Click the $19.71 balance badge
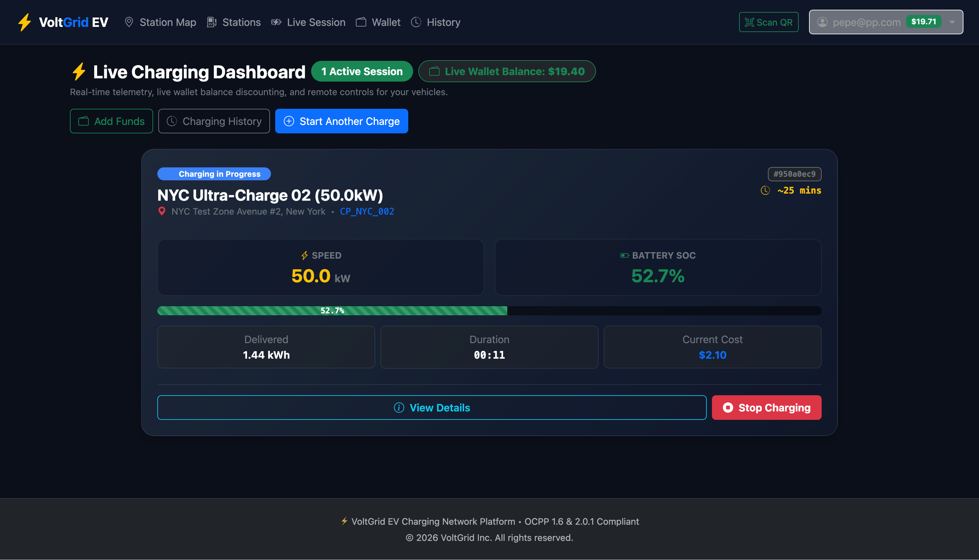The image size is (979, 560). pyautogui.click(x=924, y=22)
